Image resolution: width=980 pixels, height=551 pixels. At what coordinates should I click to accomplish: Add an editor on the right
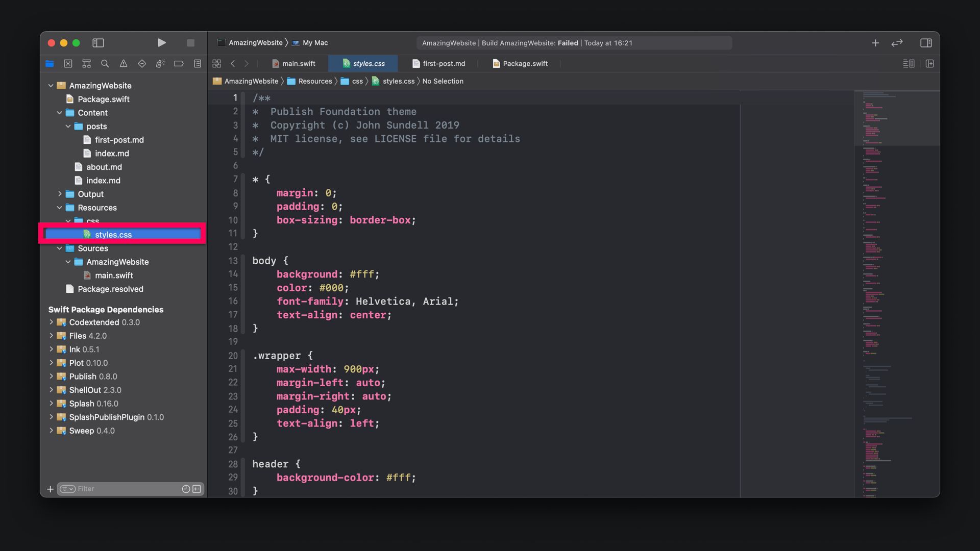click(x=929, y=64)
